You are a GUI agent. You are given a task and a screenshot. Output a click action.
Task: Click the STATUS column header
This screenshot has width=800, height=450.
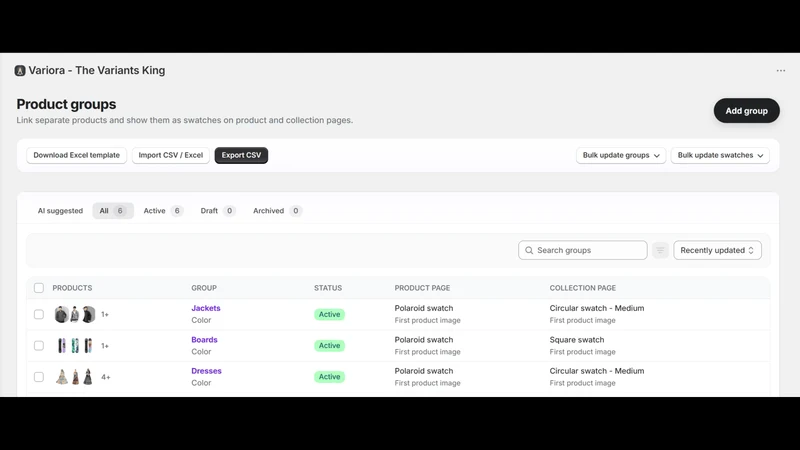click(x=328, y=288)
